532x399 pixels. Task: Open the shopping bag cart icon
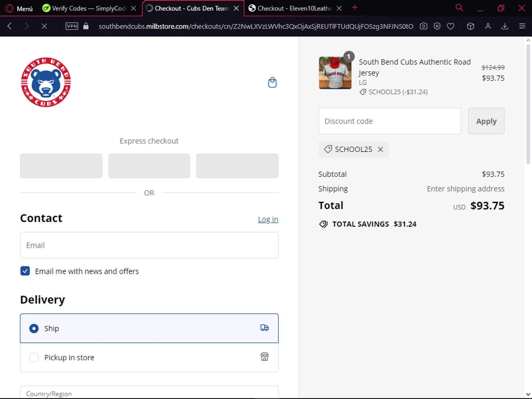[272, 82]
